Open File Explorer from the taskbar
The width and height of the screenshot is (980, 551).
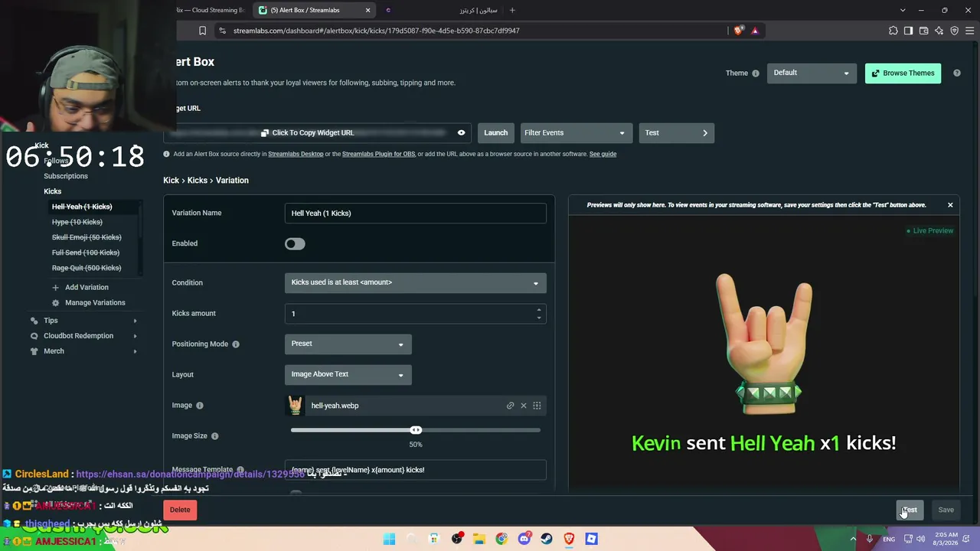tap(479, 539)
